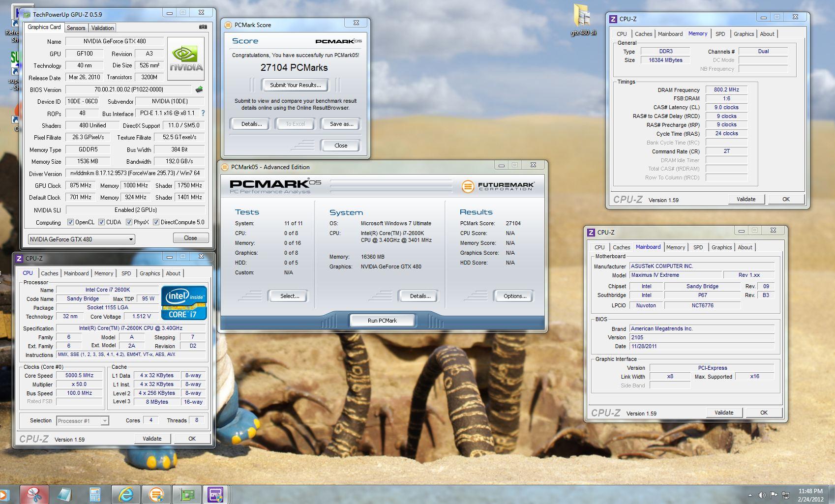Click Validate in CPU-Z processor window
This screenshot has width=835, height=504.
click(x=152, y=439)
